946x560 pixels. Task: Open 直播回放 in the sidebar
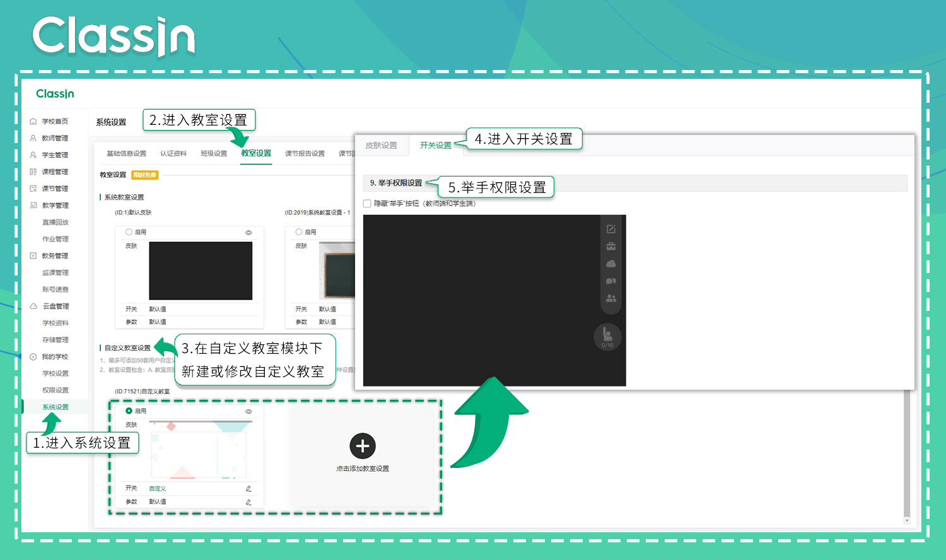(55, 222)
